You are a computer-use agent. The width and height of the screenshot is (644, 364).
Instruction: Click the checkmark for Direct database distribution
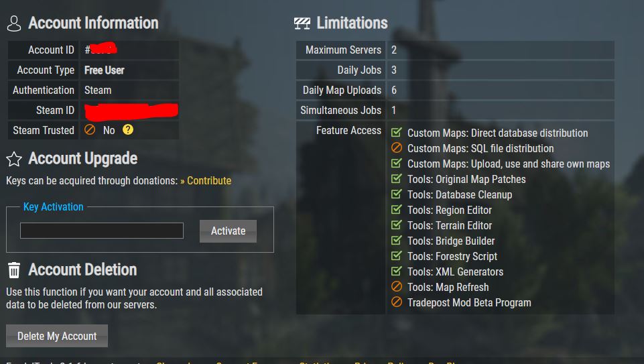click(396, 133)
